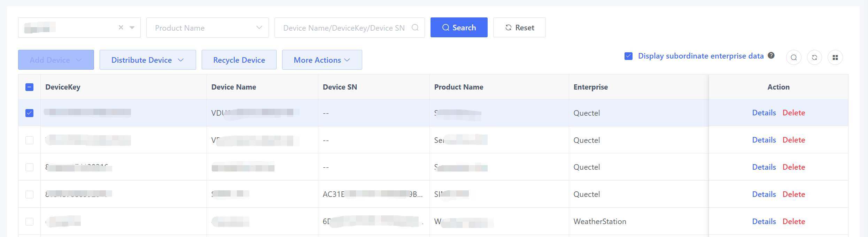868x237 pixels.
Task: Open the Add Device dropdown
Action: point(56,60)
